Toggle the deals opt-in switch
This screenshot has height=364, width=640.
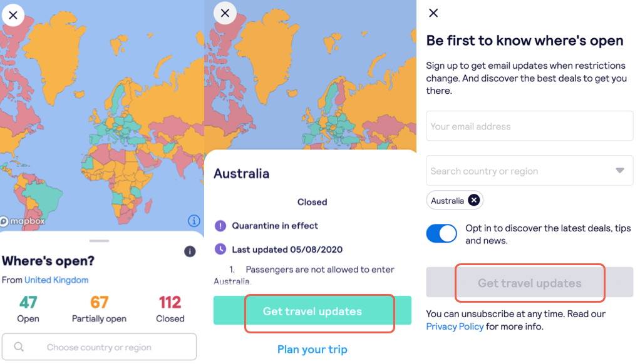tap(441, 233)
